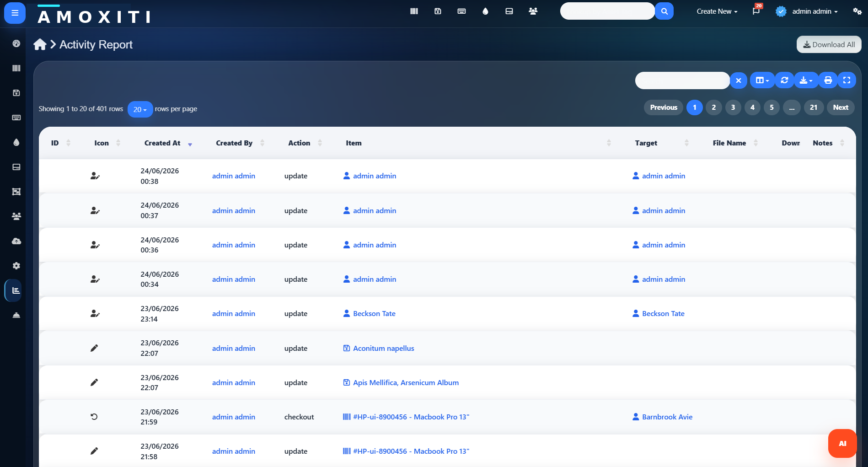The image size is (868, 467).
Task: Open the orange AI assistant button
Action: (x=842, y=443)
